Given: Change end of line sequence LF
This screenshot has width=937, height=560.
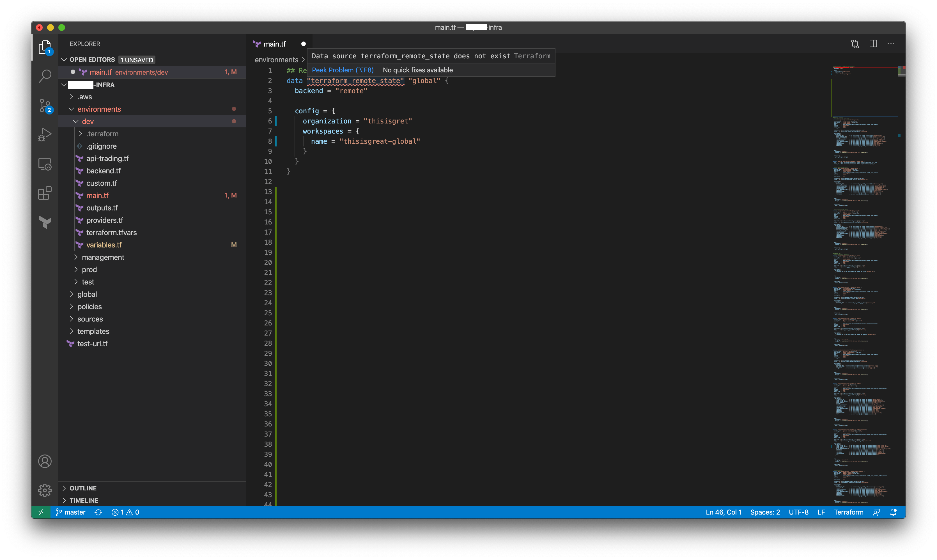Looking at the screenshot, I should 821,512.
